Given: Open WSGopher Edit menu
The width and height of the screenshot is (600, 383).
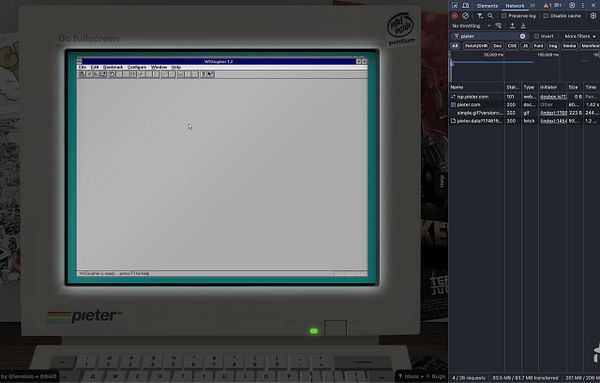Looking at the screenshot, I should (x=95, y=67).
